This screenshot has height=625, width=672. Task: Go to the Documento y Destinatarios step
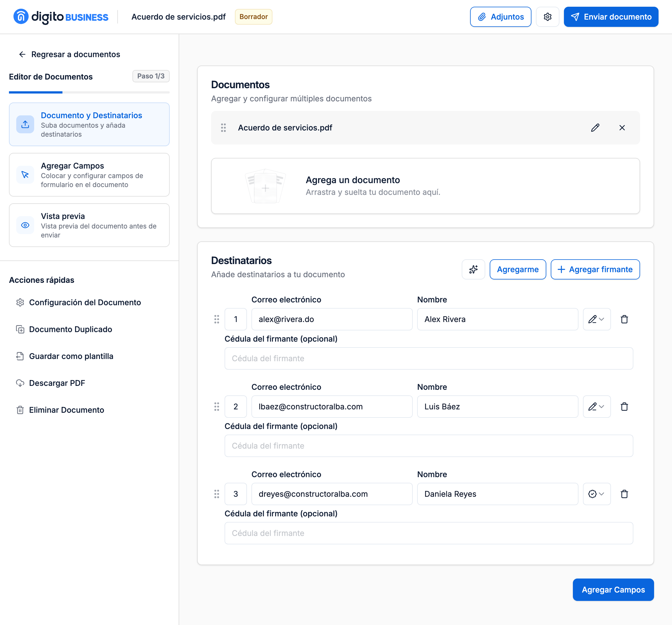point(89,124)
